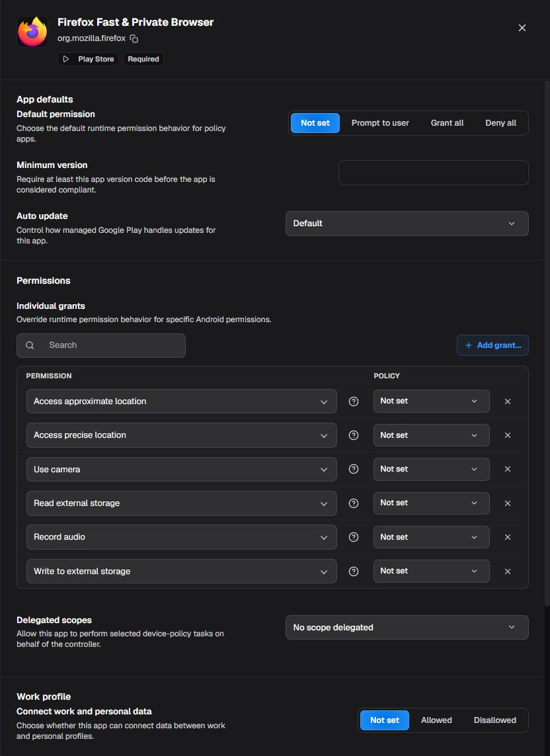Image resolution: width=550 pixels, height=756 pixels.
Task: Show help for Use camera permission
Action: click(x=353, y=469)
